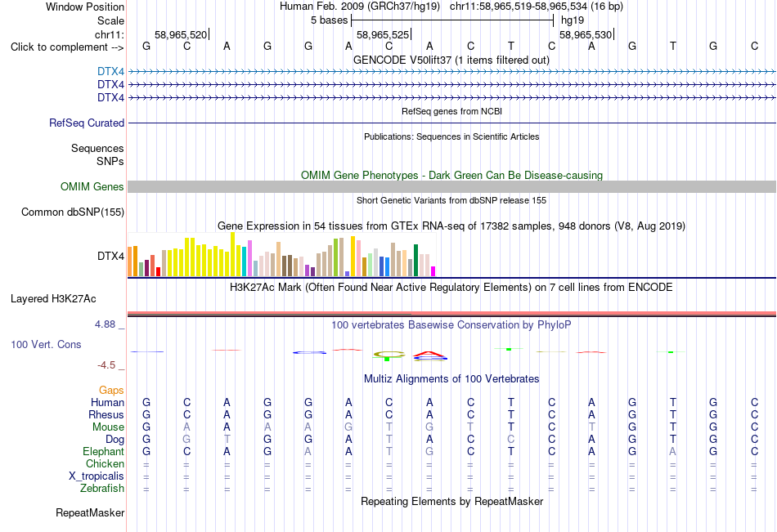Viewport: 777px width, 532px height.
Task: Click the chr11: ruler label
Action: point(110,34)
